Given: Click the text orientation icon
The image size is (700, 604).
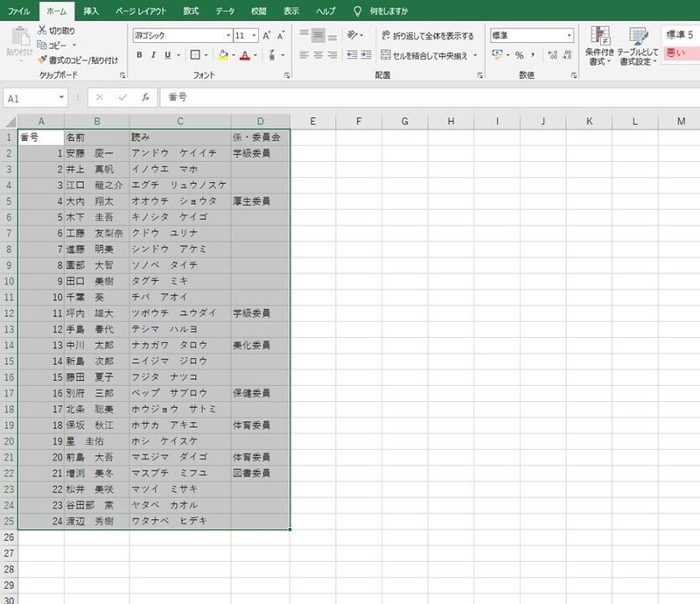Looking at the screenshot, I should (x=353, y=35).
